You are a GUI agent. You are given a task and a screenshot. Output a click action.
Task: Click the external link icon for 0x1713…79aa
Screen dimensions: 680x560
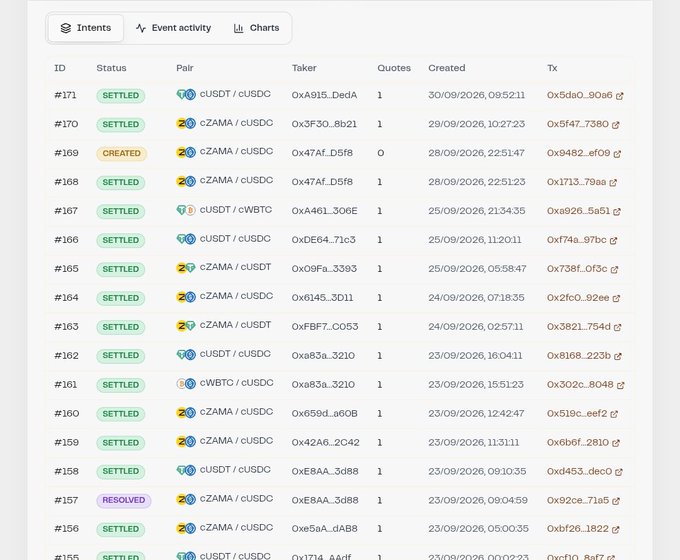click(613, 183)
